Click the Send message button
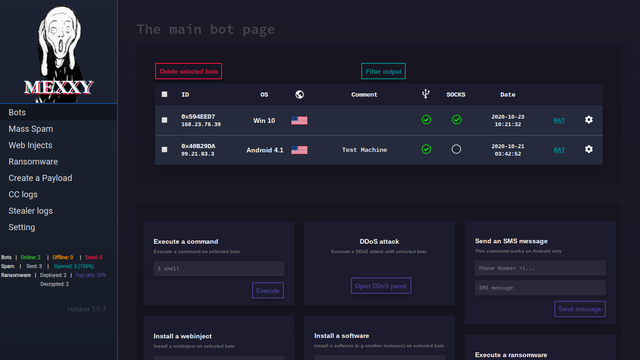 [x=580, y=309]
